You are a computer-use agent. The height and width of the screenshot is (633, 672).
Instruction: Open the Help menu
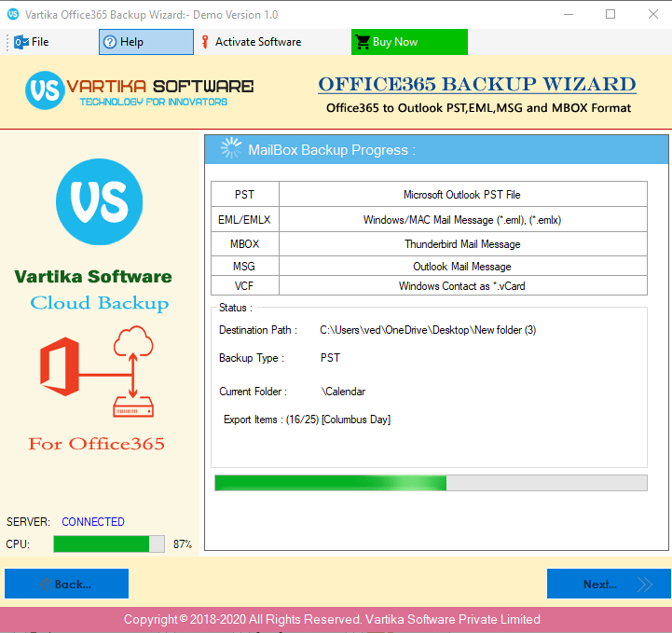click(146, 42)
